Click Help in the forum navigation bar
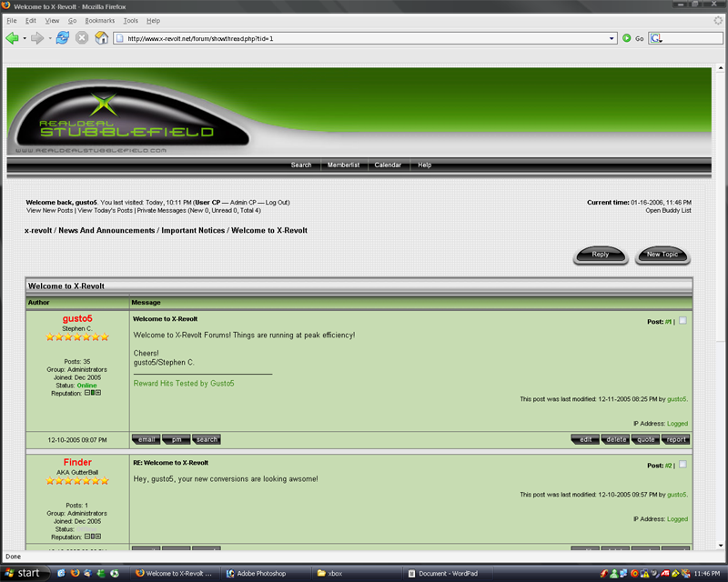 (x=424, y=165)
